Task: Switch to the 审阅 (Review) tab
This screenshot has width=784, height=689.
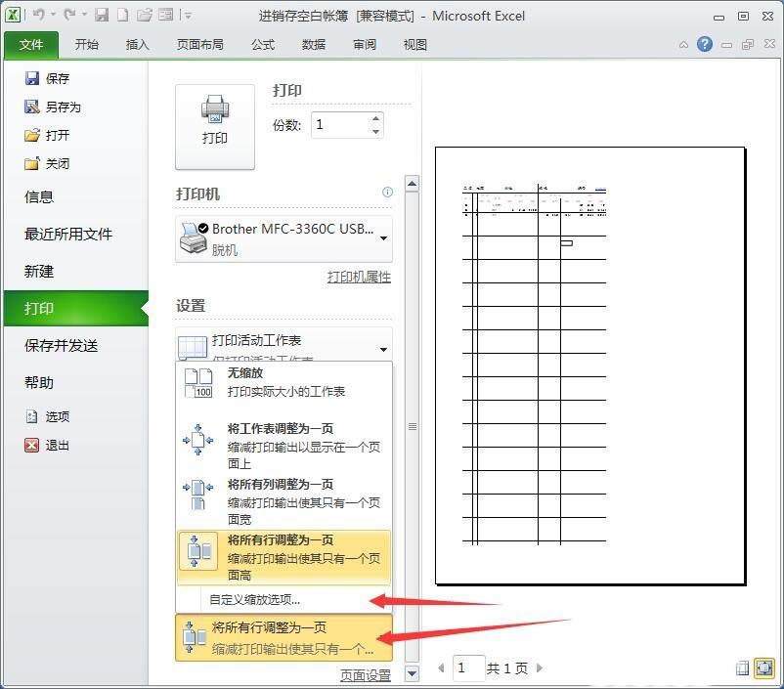Action: coord(365,45)
